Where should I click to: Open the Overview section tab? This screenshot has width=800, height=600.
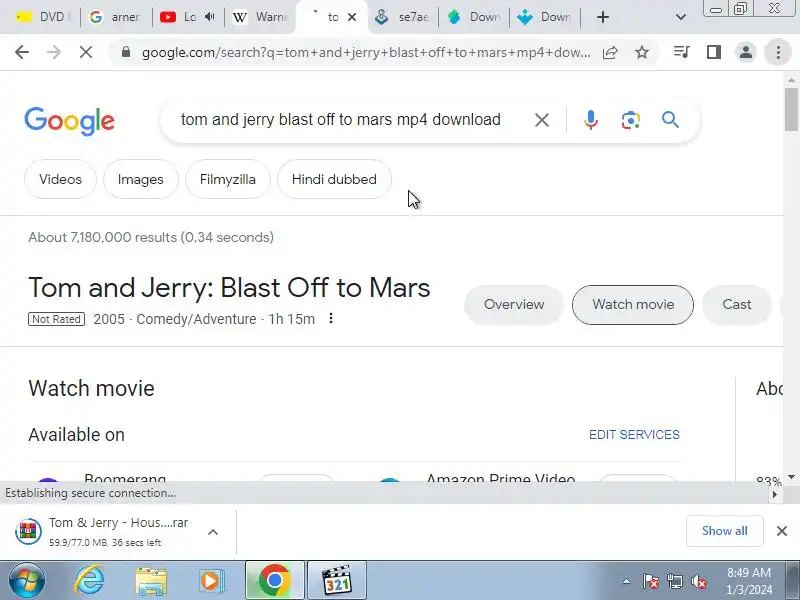point(514,305)
